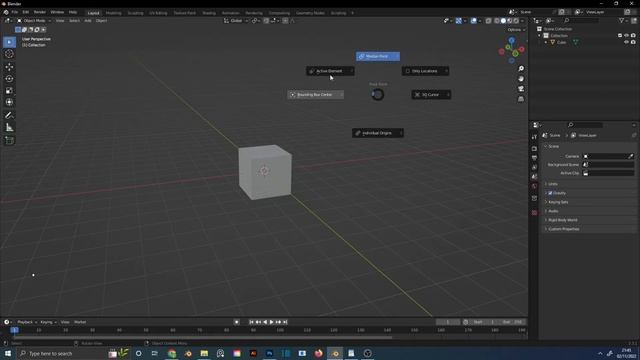Click the blue Z axis gizmo
Screen dimensions: 640x360
511,40
